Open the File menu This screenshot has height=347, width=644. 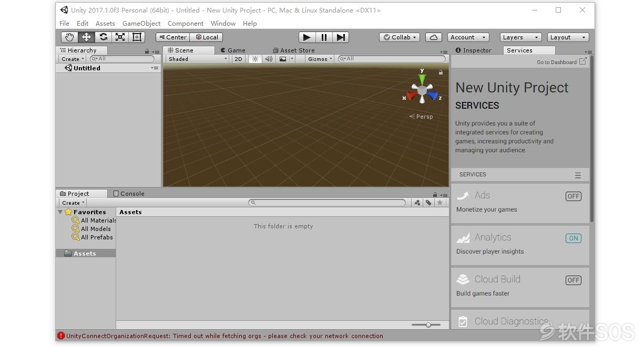(65, 23)
